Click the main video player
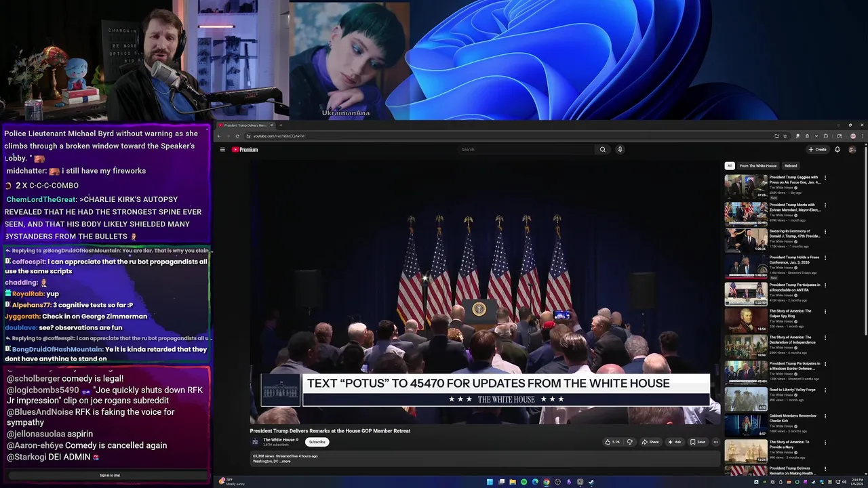Image resolution: width=868 pixels, height=488 pixels. 485,292
